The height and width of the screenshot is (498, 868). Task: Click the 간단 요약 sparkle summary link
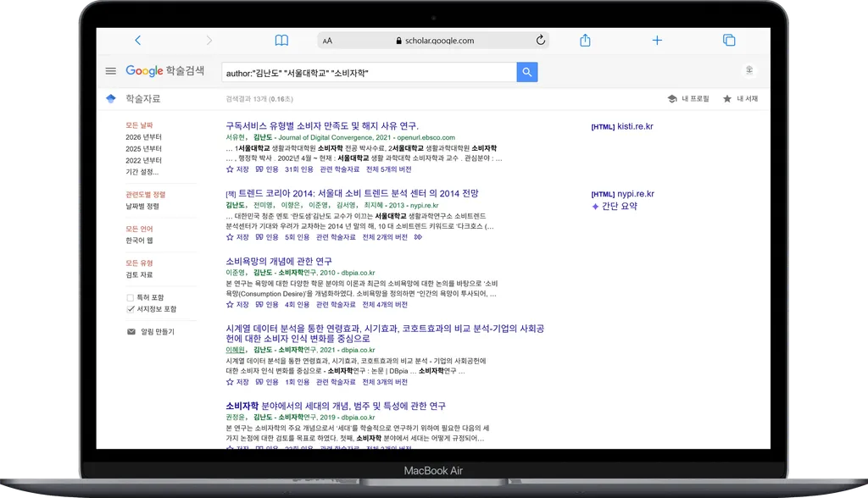(615, 207)
